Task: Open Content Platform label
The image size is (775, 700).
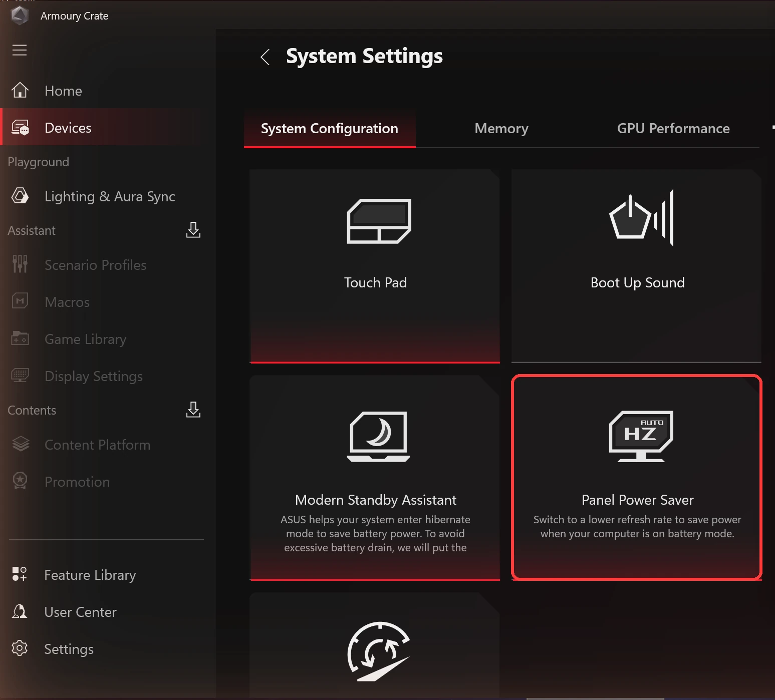Action: [97, 445]
